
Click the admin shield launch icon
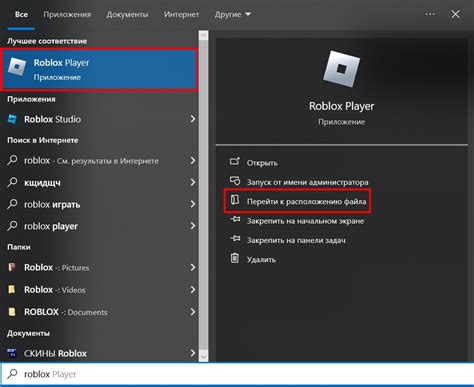235,181
